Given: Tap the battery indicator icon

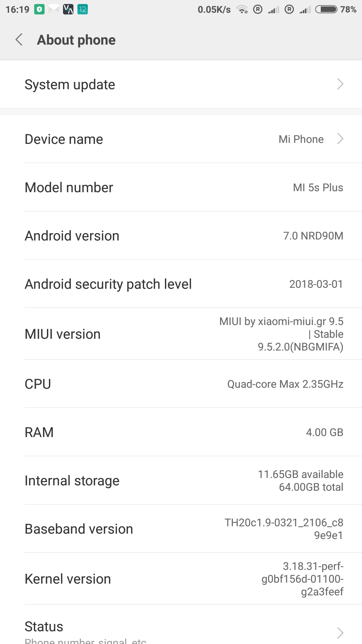Looking at the screenshot, I should 326,9.
